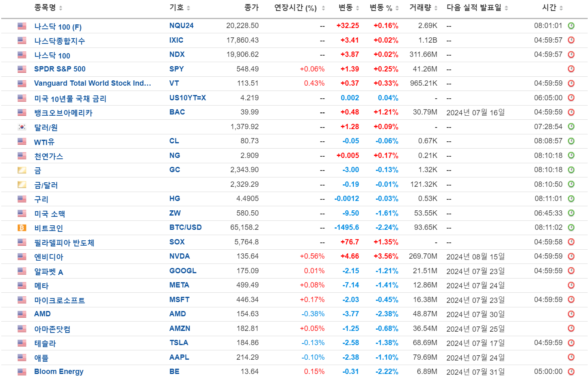Click the NVDA ticker symbol
Viewport: 588px width, 378px height.
pyautogui.click(x=179, y=256)
